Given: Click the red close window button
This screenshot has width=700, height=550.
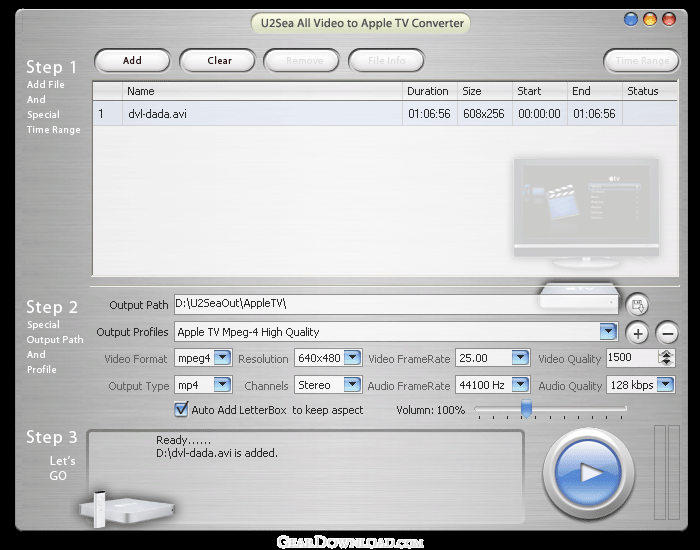Looking at the screenshot, I should pyautogui.click(x=669, y=19).
